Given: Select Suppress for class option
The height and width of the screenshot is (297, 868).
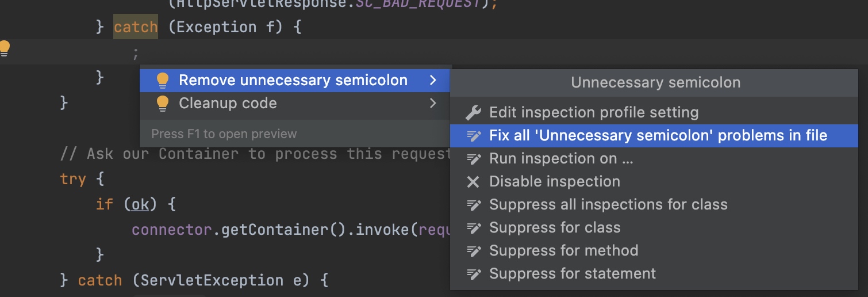Looking at the screenshot, I should click(555, 228).
